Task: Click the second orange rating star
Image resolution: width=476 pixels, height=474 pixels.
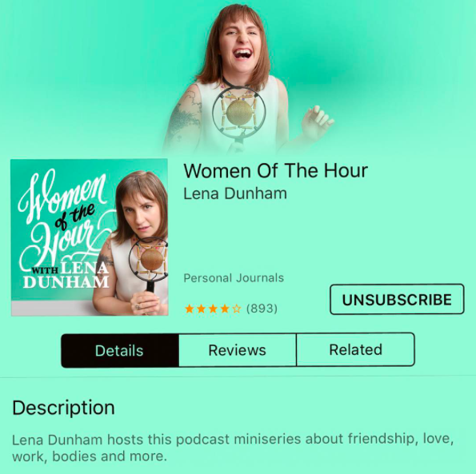Action: point(202,309)
